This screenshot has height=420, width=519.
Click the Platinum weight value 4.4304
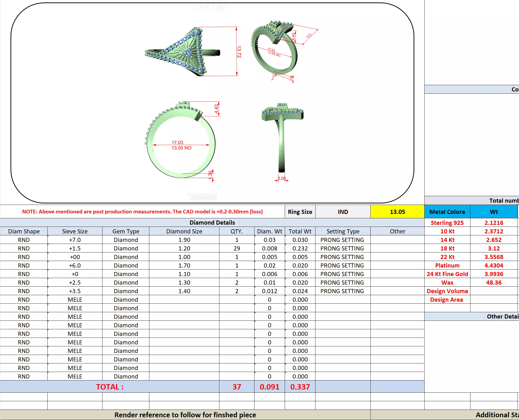pos(494,265)
